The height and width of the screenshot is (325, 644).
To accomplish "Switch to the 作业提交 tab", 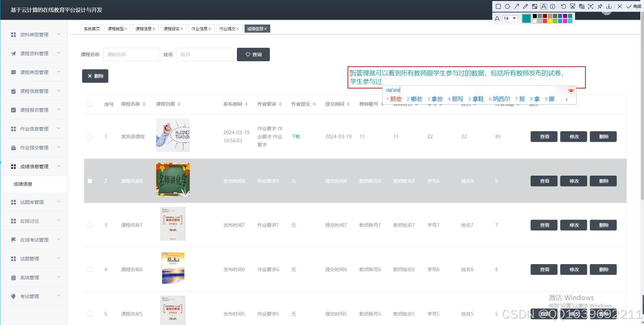I will (x=227, y=28).
